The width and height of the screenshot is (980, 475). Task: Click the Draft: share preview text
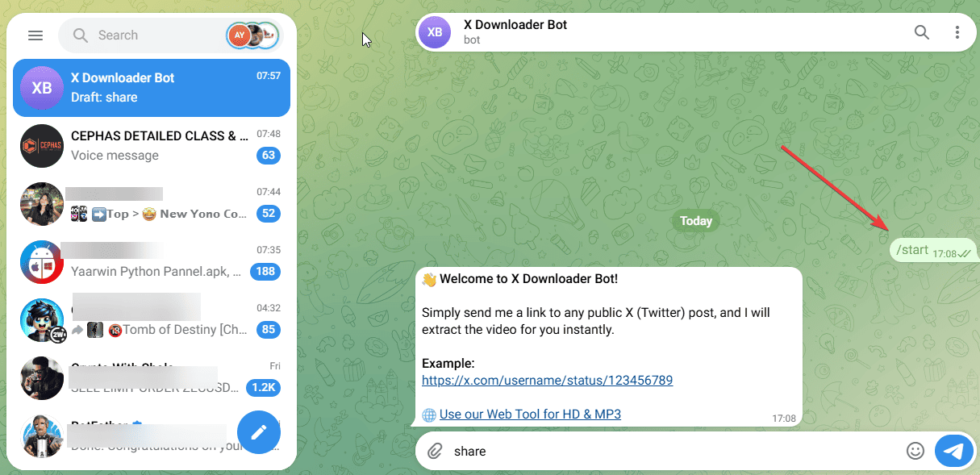click(x=104, y=98)
